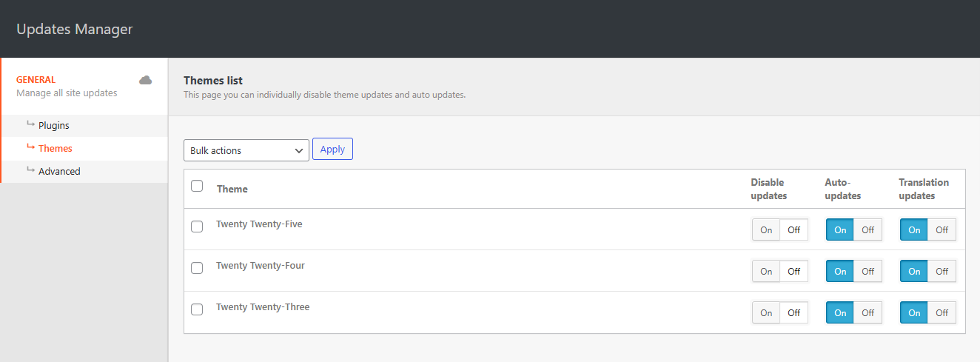Check the Twenty Twenty-Five theme checkbox
The height and width of the screenshot is (362, 980).
tap(197, 227)
